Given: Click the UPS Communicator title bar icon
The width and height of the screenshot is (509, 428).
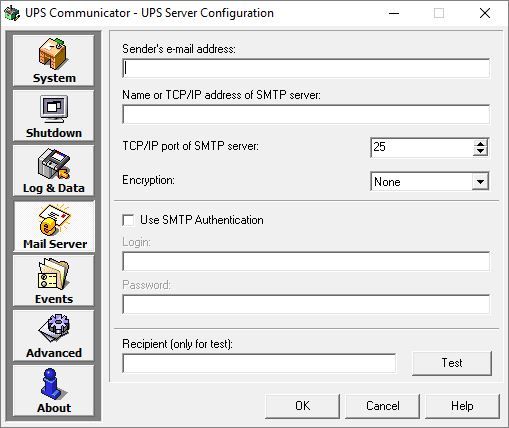Looking at the screenshot, I should [x=12, y=13].
